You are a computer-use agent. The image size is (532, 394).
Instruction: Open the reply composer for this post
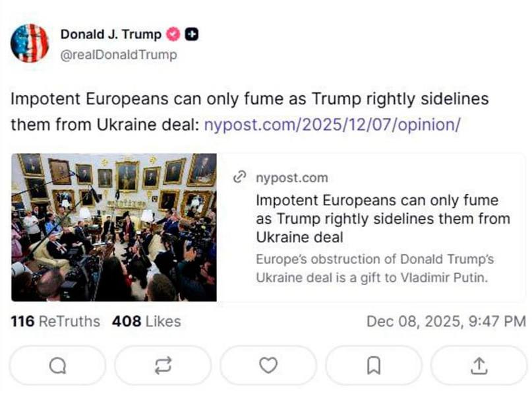pyautogui.click(x=57, y=365)
